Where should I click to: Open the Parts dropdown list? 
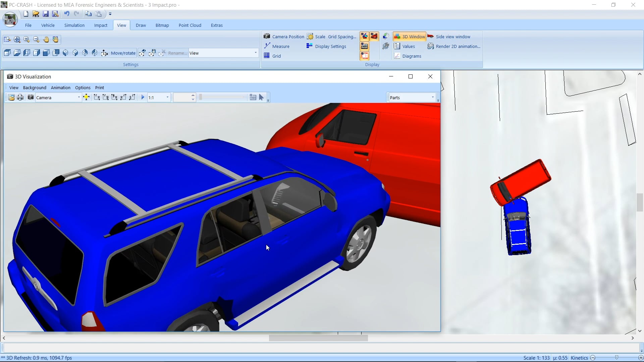[433, 98]
